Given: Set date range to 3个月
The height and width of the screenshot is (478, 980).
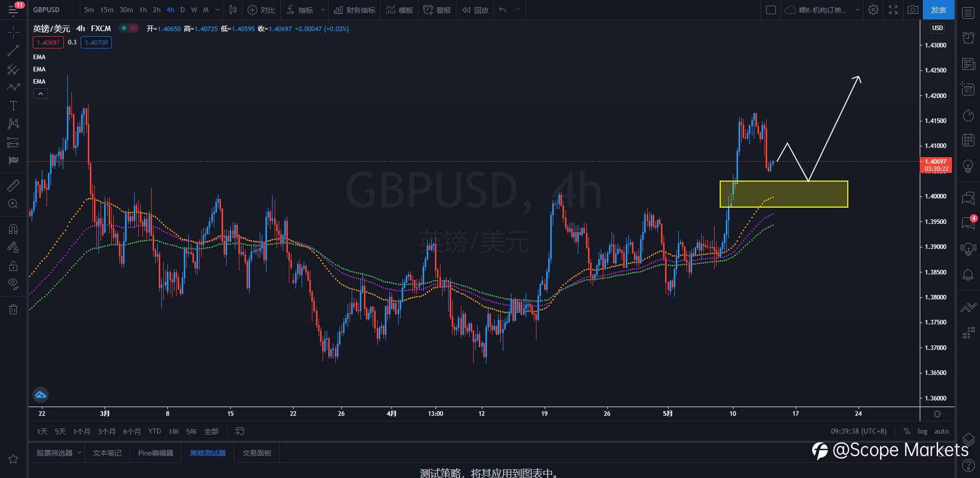Looking at the screenshot, I should [x=107, y=432].
